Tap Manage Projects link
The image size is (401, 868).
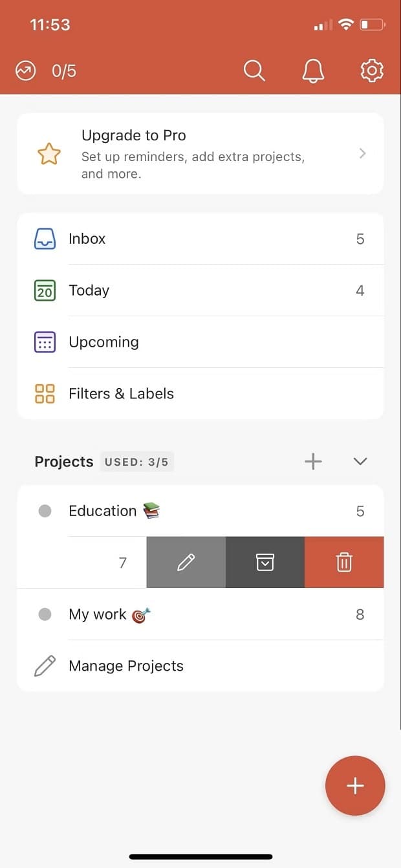click(125, 666)
